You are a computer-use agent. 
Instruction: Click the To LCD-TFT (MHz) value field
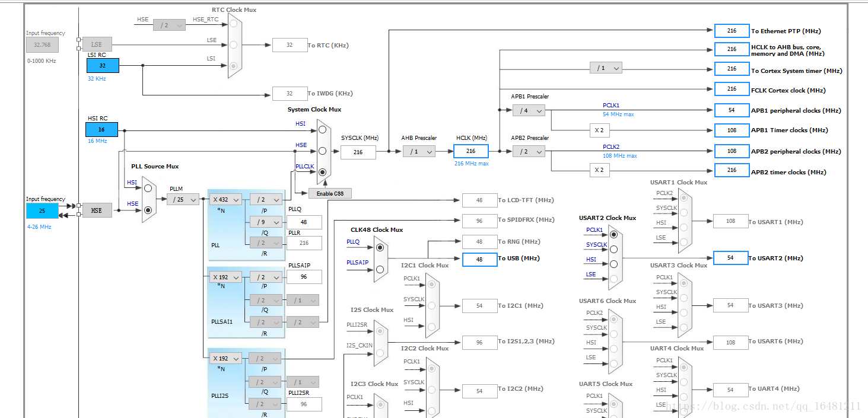479,200
